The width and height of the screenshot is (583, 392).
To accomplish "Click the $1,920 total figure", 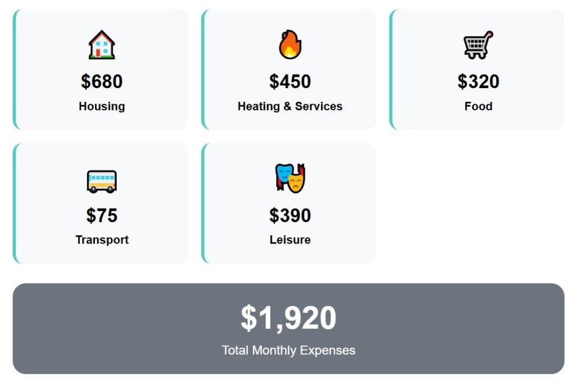I will pyautogui.click(x=288, y=318).
